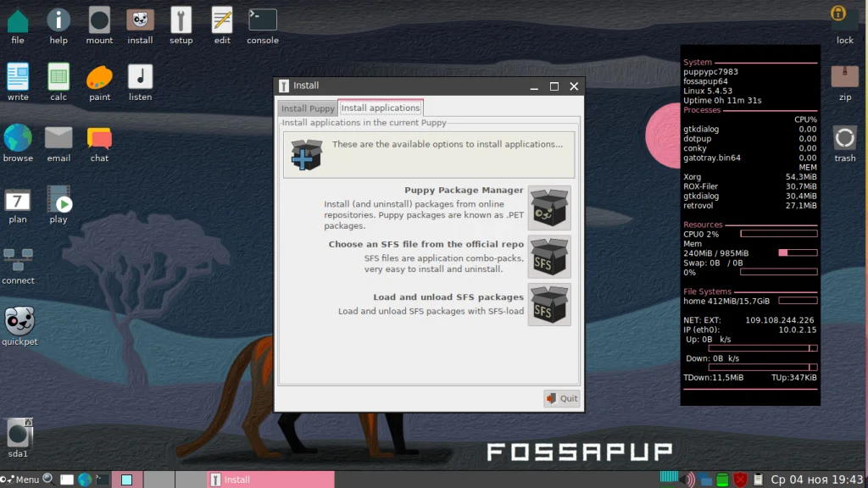Open the mount tool
Screen dimensions: 868x488
(x=99, y=20)
